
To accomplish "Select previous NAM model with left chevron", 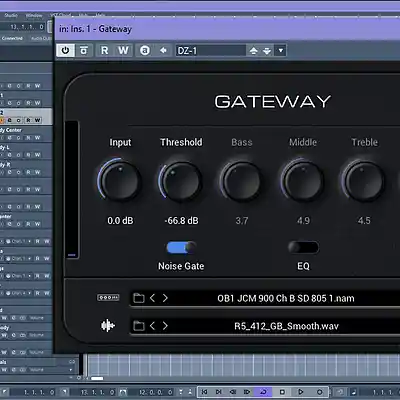I will click(x=152, y=298).
